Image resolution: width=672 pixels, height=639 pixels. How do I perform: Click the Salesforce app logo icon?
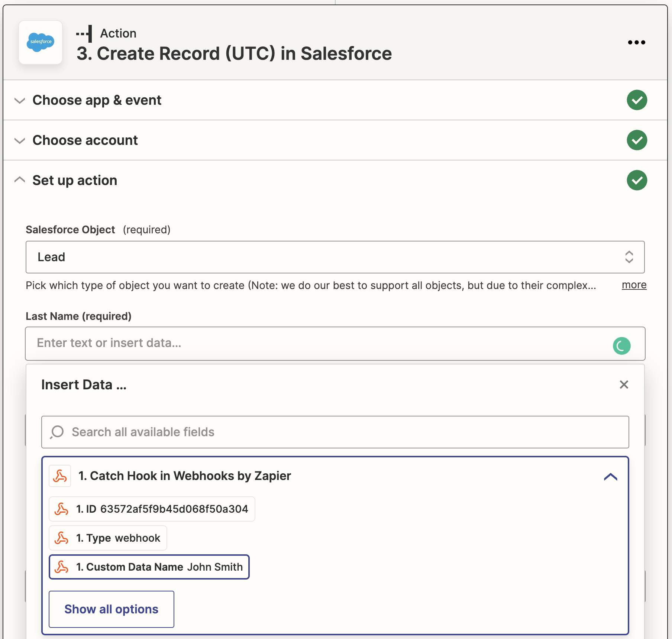41,42
